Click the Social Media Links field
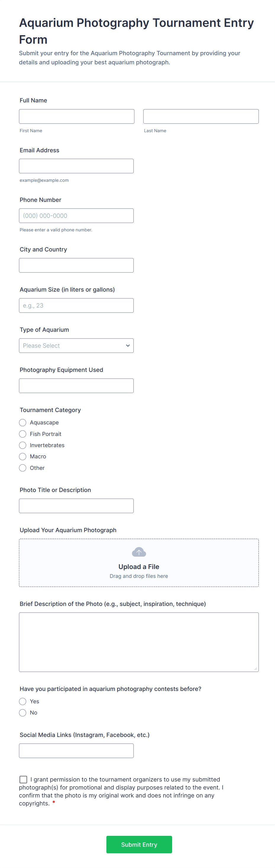Viewport: 275px width, 868px height. click(76, 751)
